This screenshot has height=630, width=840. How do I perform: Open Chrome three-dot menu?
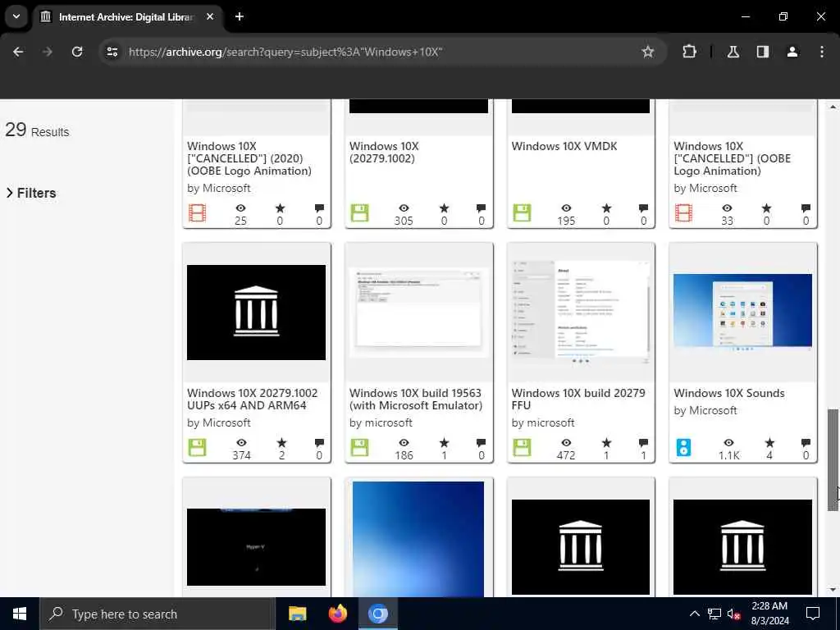(822, 52)
